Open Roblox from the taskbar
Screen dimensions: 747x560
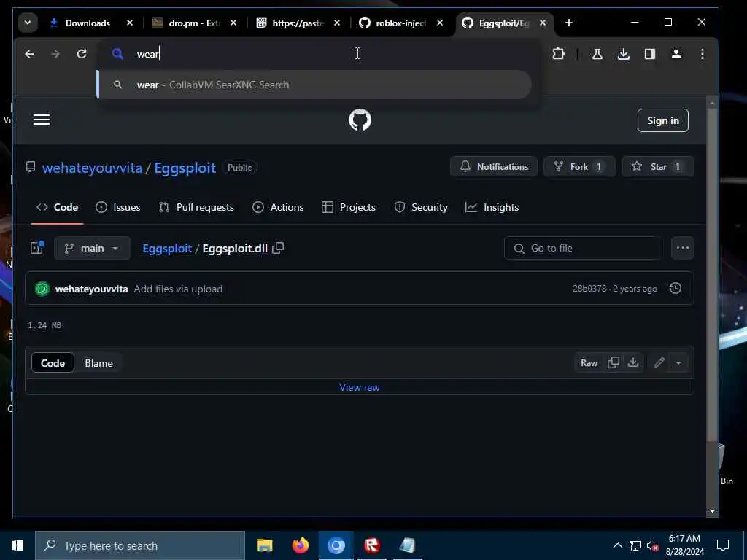tap(371, 545)
